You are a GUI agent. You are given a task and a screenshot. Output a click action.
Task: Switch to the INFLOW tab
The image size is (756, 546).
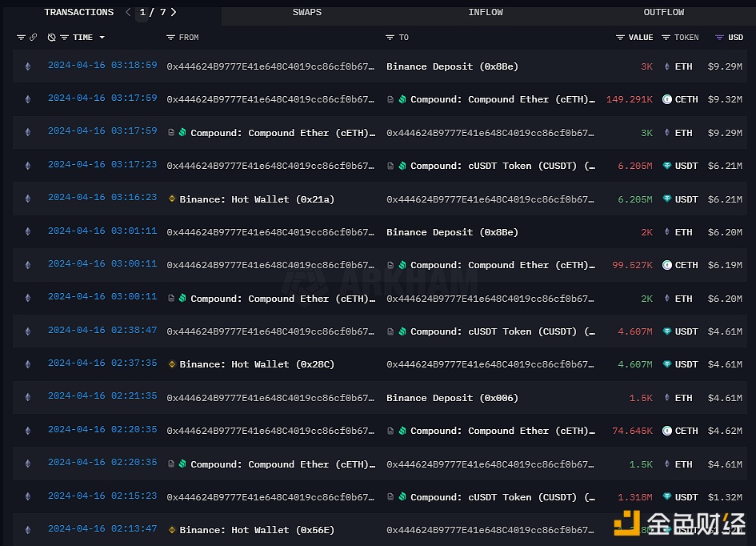click(486, 13)
